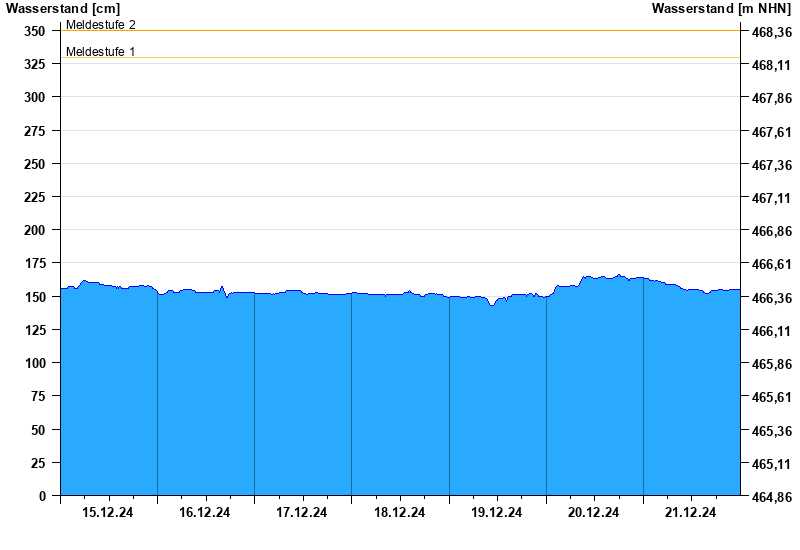The height and width of the screenshot is (550, 800).
Task: Click the orange Meldestufe 2 threshold line
Action: click(x=400, y=31)
